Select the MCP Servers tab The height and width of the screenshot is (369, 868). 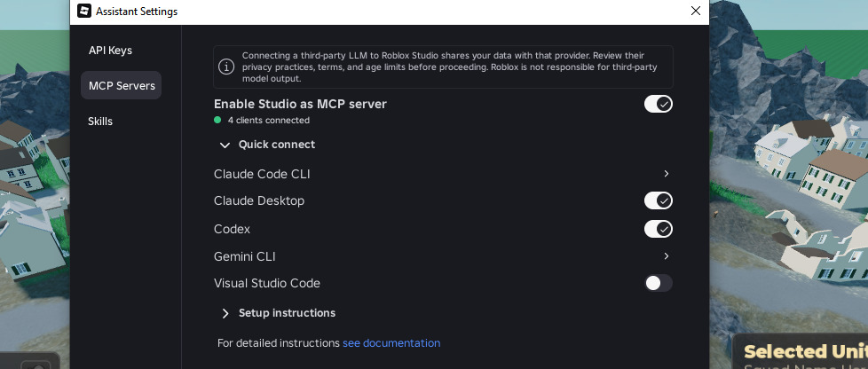point(122,86)
